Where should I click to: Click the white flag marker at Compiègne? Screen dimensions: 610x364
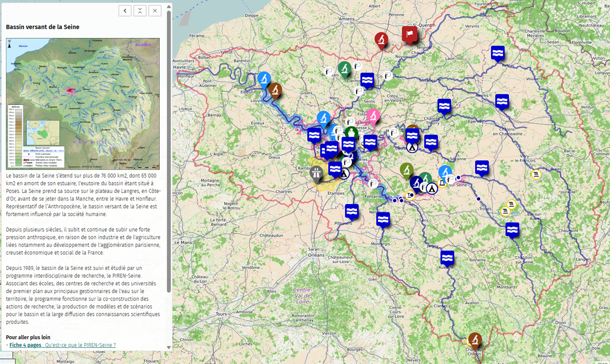pyautogui.click(x=388, y=75)
